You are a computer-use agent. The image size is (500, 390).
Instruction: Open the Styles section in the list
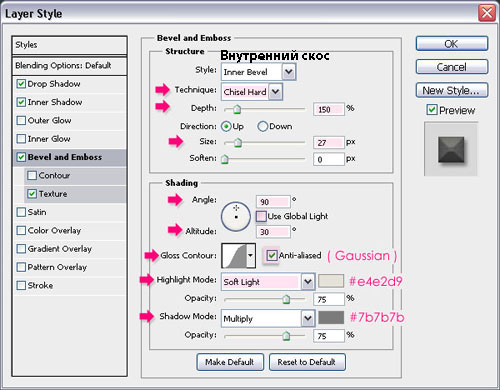tap(70, 45)
